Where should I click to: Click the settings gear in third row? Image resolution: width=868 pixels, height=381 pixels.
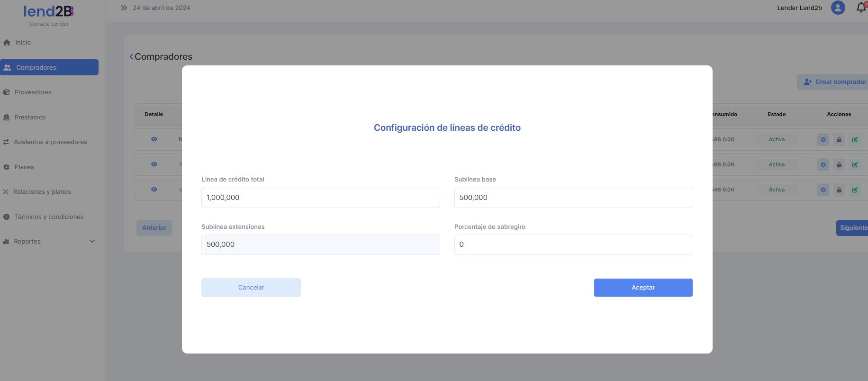(x=823, y=190)
